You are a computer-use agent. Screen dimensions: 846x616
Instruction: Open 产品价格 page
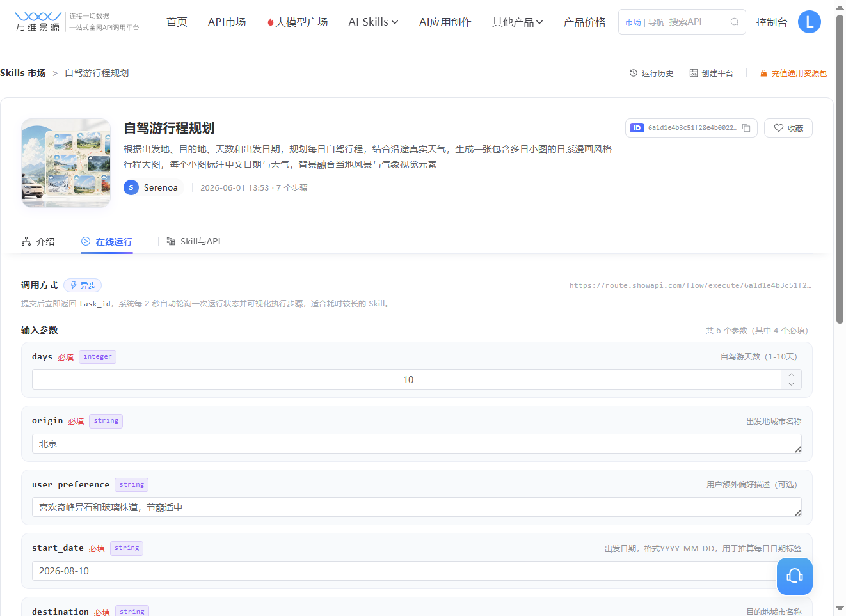tap(584, 22)
